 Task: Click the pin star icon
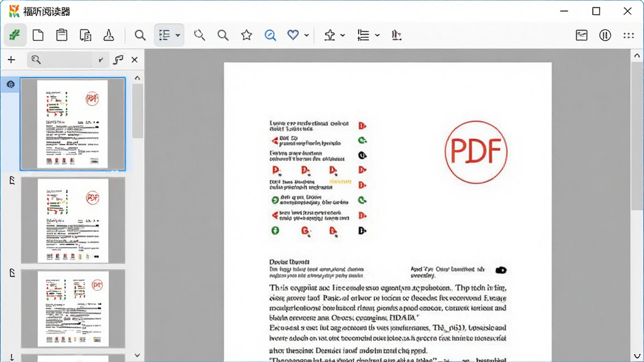pos(330,35)
